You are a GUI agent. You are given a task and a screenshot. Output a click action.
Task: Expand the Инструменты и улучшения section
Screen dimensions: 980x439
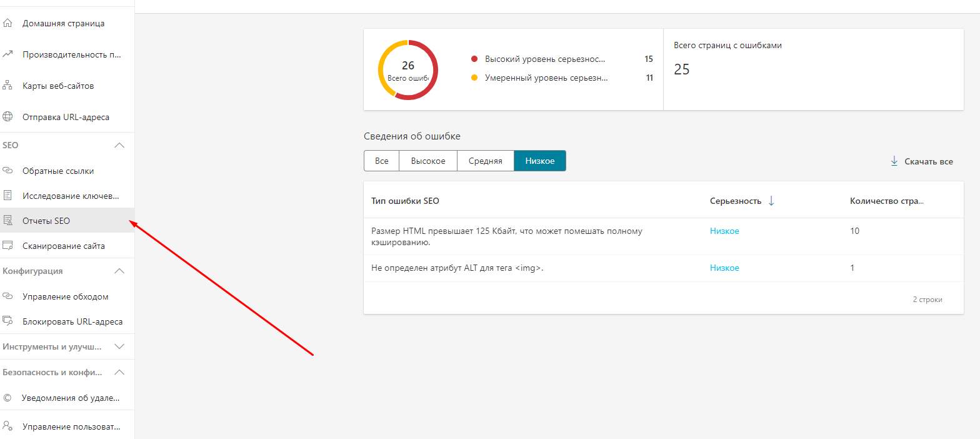[x=119, y=346]
